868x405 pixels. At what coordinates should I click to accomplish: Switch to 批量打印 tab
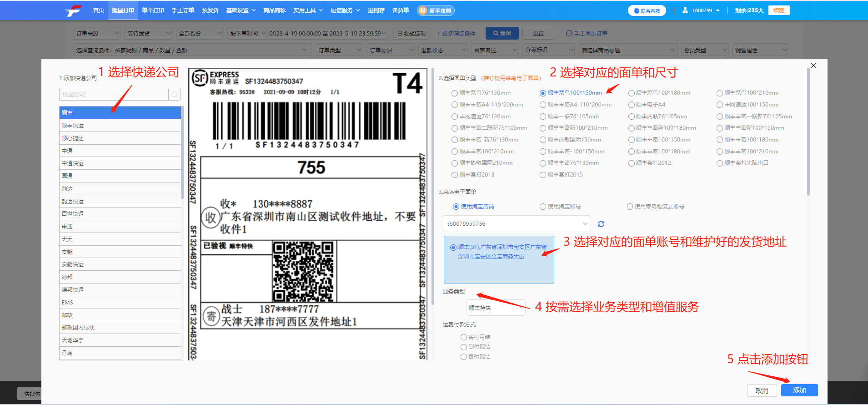(123, 10)
